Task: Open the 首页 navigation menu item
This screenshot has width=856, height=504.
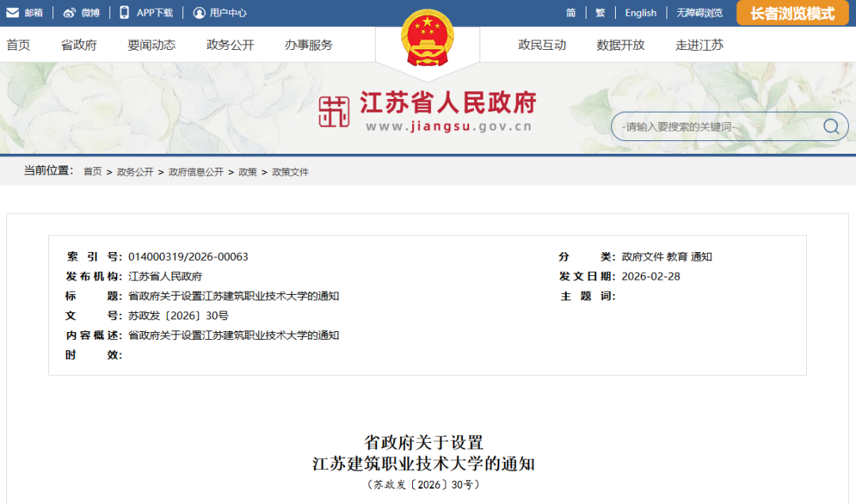Action: tap(18, 45)
